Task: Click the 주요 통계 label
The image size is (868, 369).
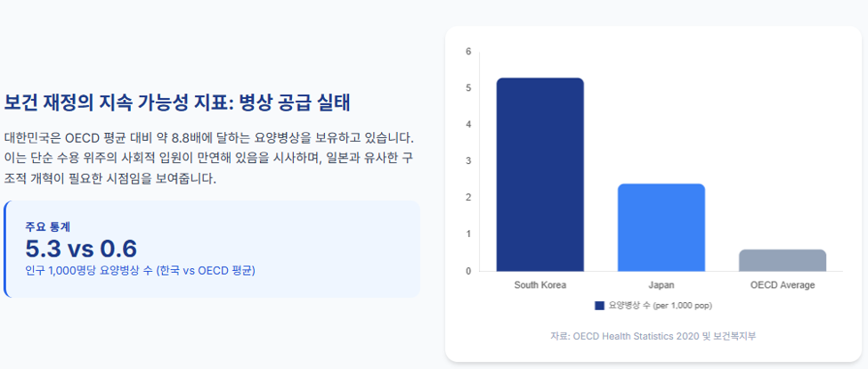Action: pyautogui.click(x=47, y=226)
